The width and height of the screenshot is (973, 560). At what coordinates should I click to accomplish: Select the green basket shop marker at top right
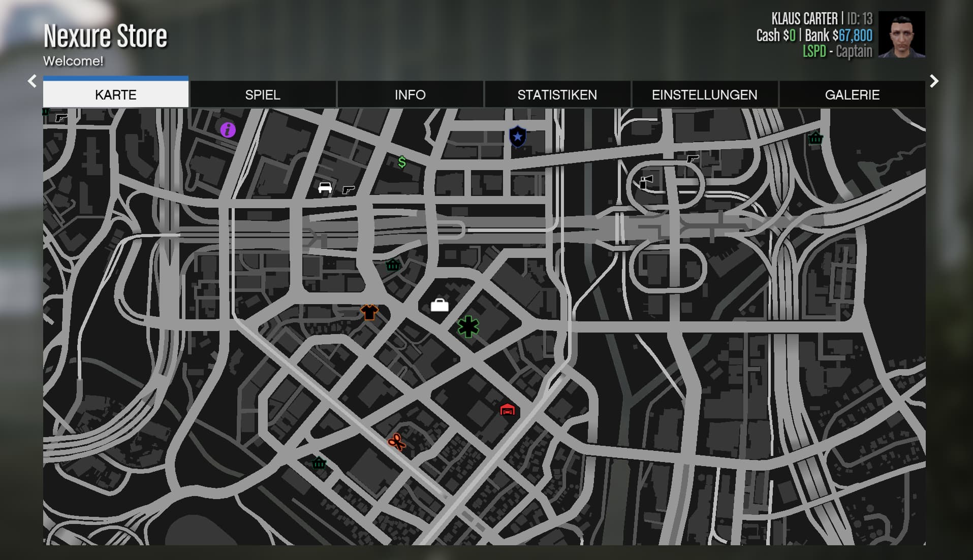(815, 138)
